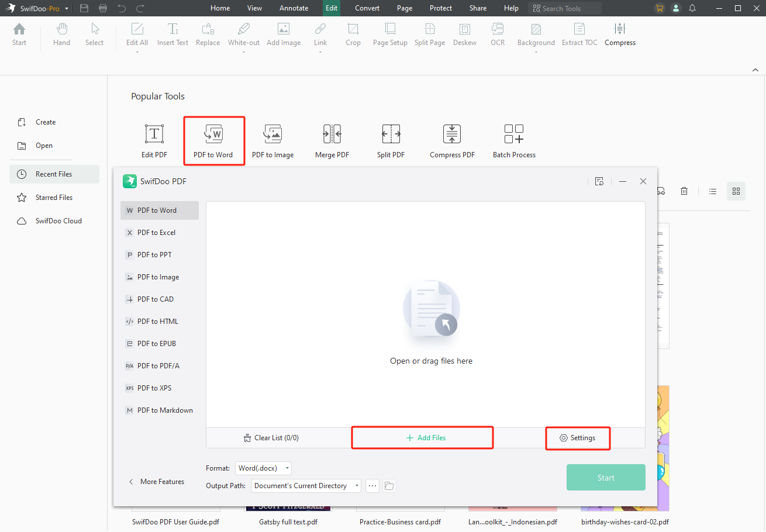Open the Share tab
Screen dimensions: 766x532
pyautogui.click(x=478, y=8)
